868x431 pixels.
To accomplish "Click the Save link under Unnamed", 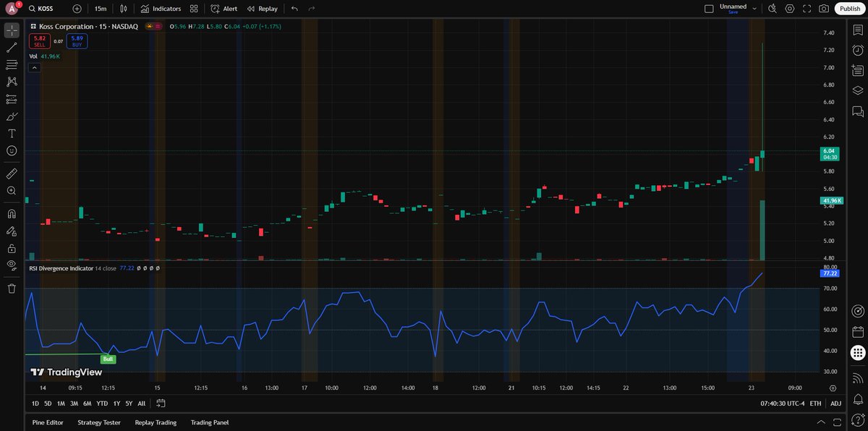I will [x=733, y=12].
